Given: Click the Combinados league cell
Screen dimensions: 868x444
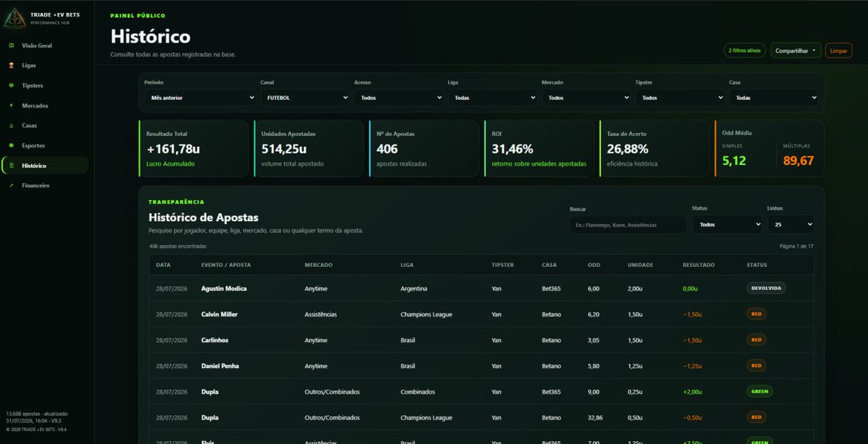Looking at the screenshot, I should (417, 391).
